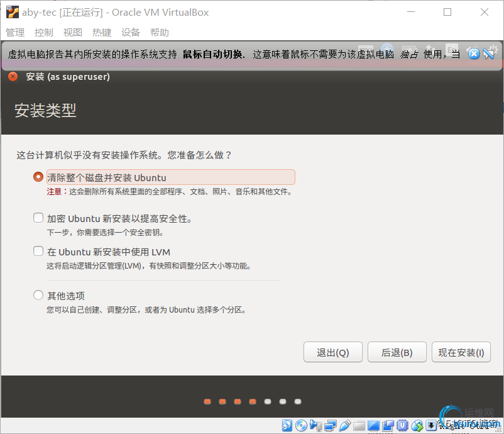Close the VirtualBox window
This screenshot has height=434, width=504.
[485, 12]
